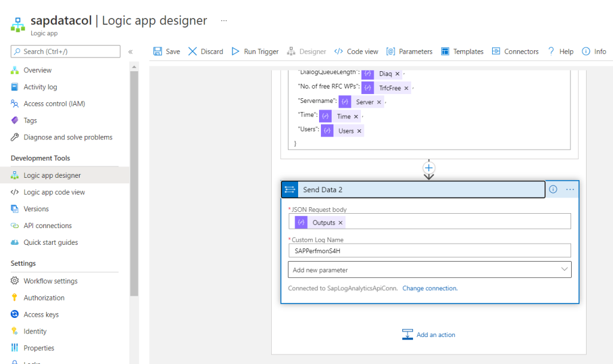Remove the Time dynamic content token
The width and height of the screenshot is (613, 364).
[x=356, y=117]
